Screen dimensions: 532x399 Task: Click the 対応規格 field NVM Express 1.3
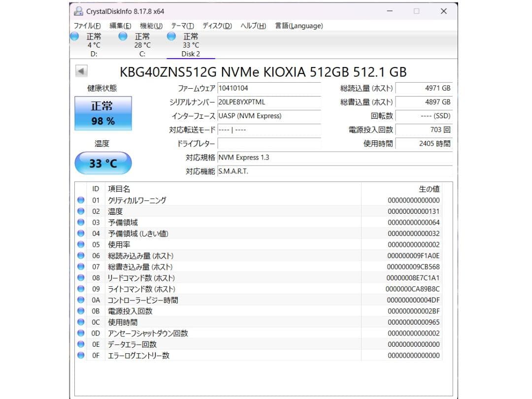[x=335, y=158]
